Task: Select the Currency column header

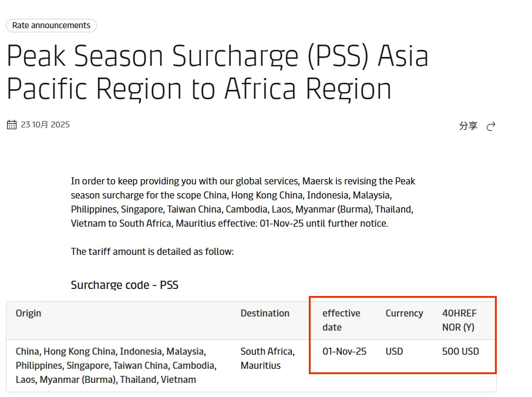Action: pyautogui.click(x=404, y=313)
